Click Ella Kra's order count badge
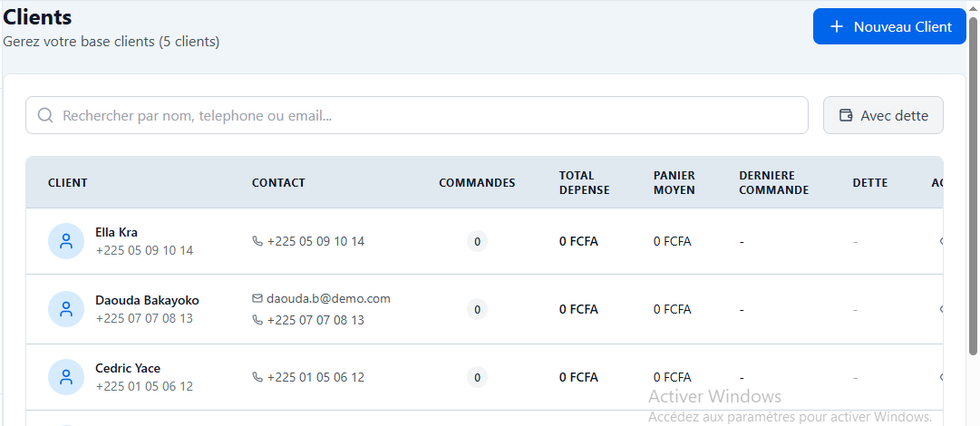This screenshot has width=980, height=426. coord(477,241)
